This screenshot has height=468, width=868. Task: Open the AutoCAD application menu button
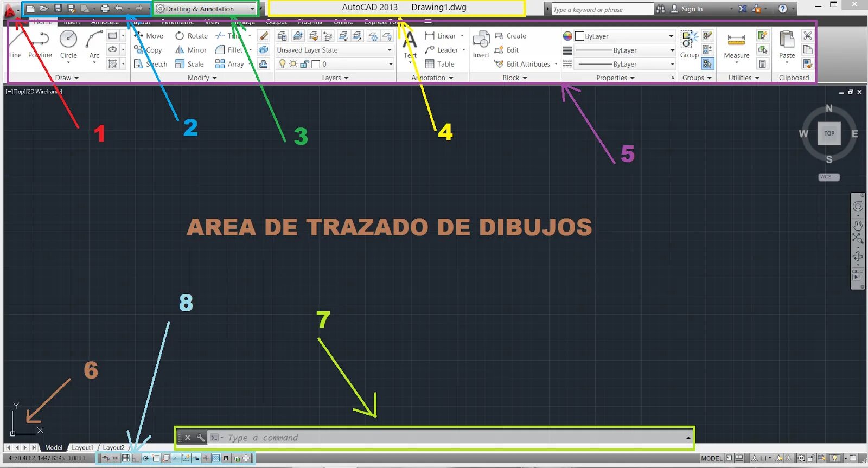coord(10,9)
